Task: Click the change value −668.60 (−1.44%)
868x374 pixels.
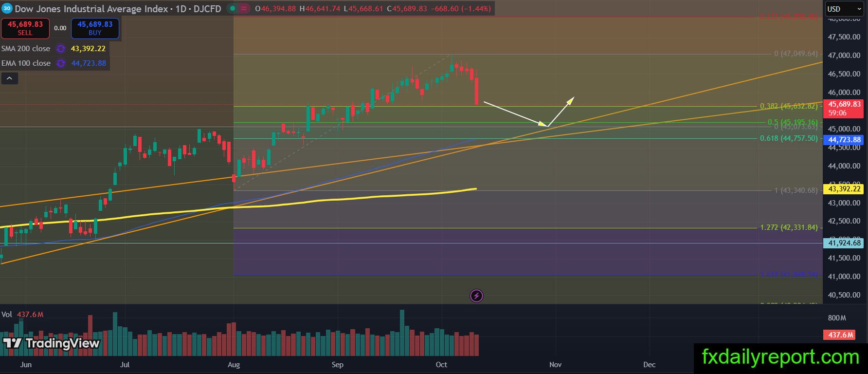Action: pos(461,9)
